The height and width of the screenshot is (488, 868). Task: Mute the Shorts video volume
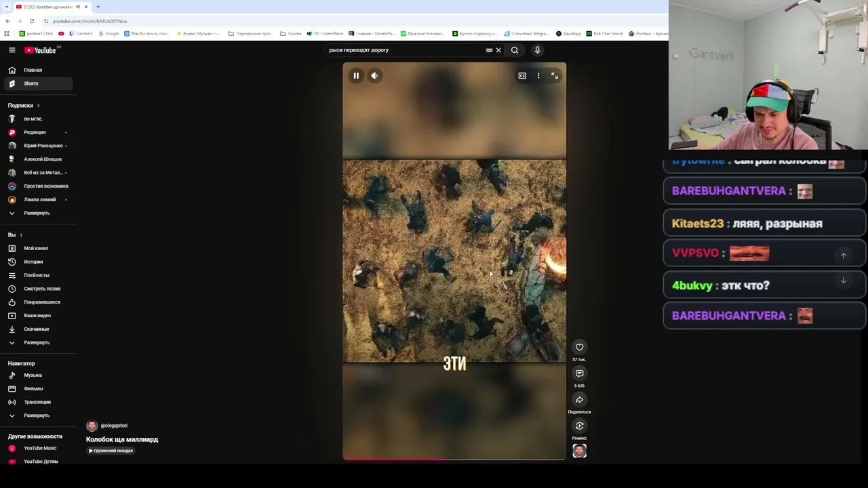[374, 76]
